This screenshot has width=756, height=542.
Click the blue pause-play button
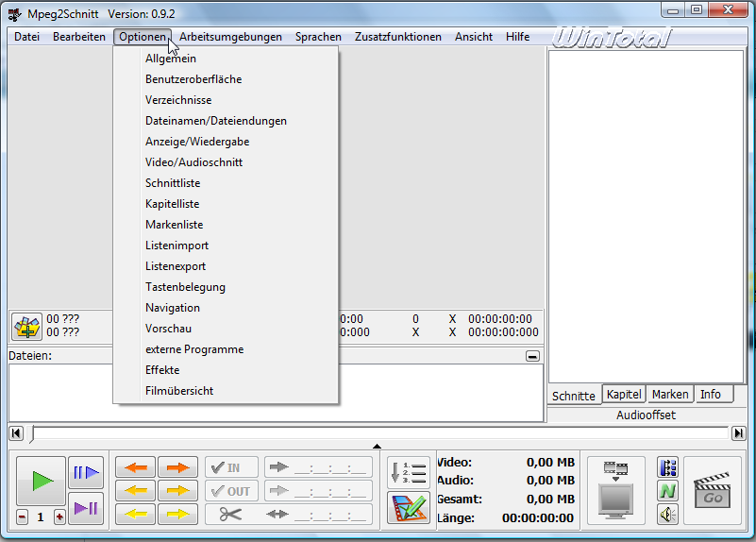tap(86, 472)
